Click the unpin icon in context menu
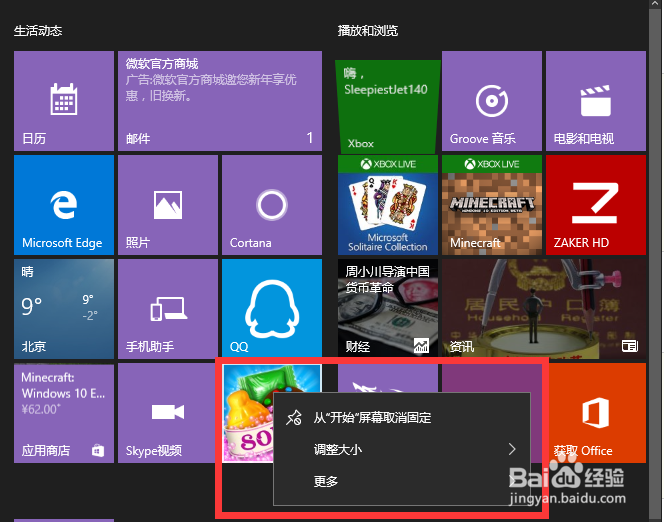This screenshot has width=664, height=522. pyautogui.click(x=293, y=418)
